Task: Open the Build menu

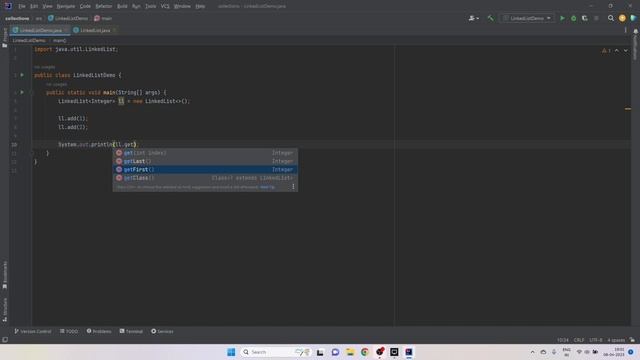Action: [122, 6]
